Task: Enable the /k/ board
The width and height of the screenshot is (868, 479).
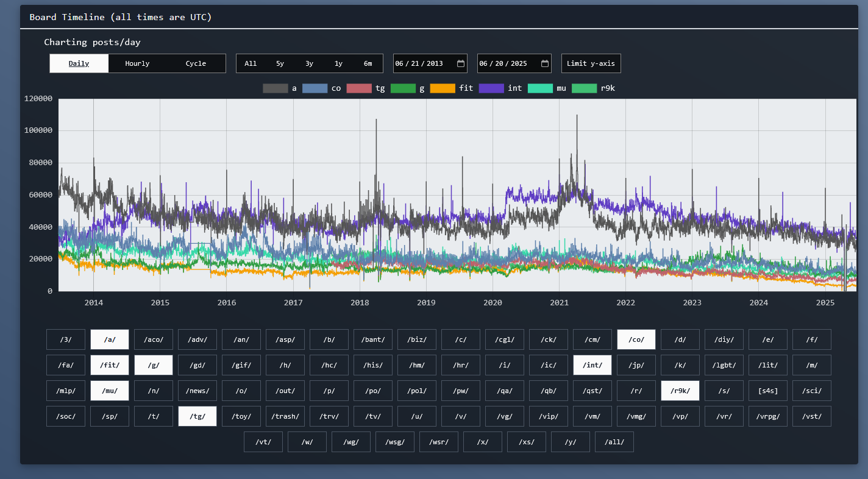Action: pos(680,365)
